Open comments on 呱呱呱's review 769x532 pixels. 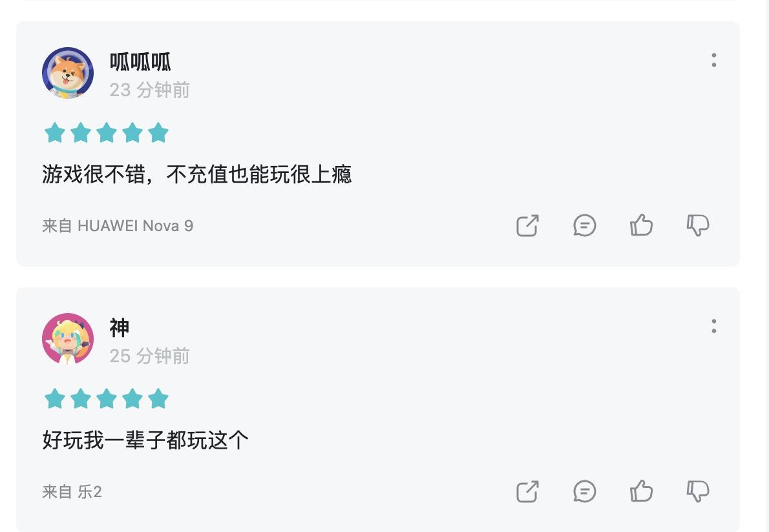(x=584, y=225)
